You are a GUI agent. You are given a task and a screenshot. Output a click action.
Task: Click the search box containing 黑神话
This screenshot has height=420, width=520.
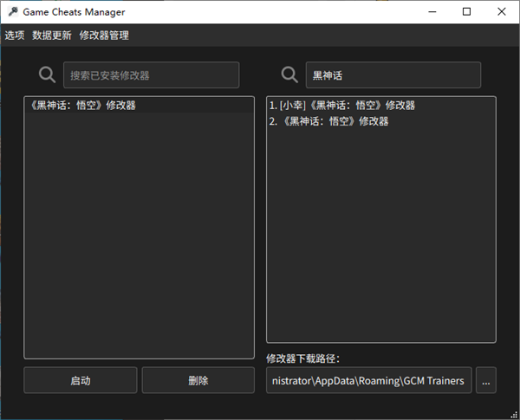click(393, 75)
